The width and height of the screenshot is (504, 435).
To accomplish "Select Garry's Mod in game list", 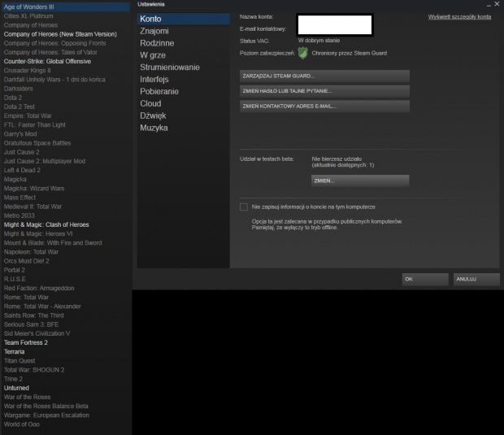I will [x=20, y=133].
